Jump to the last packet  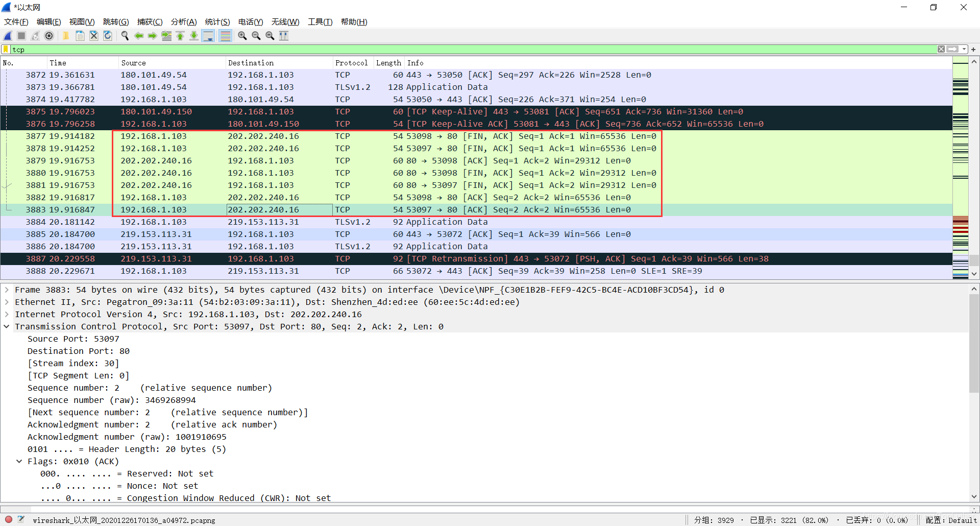coord(193,36)
